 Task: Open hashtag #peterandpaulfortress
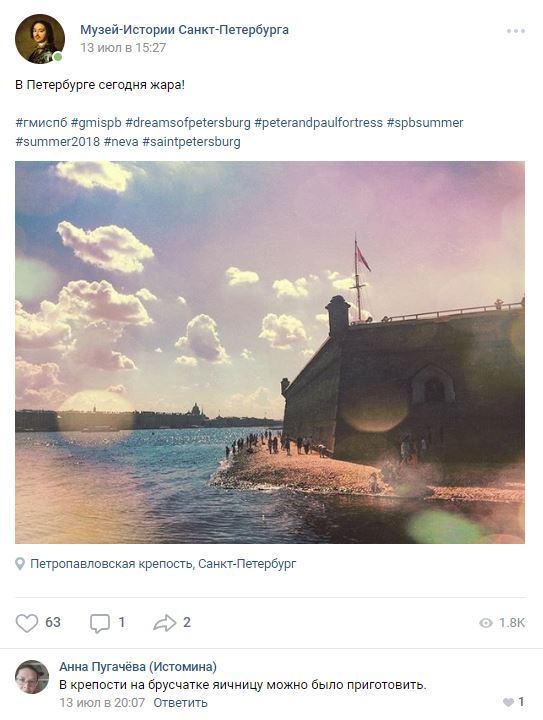(x=319, y=123)
